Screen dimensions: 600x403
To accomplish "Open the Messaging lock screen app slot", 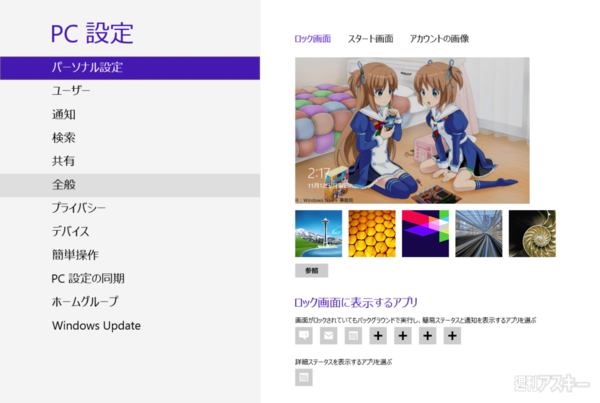I will click(304, 336).
